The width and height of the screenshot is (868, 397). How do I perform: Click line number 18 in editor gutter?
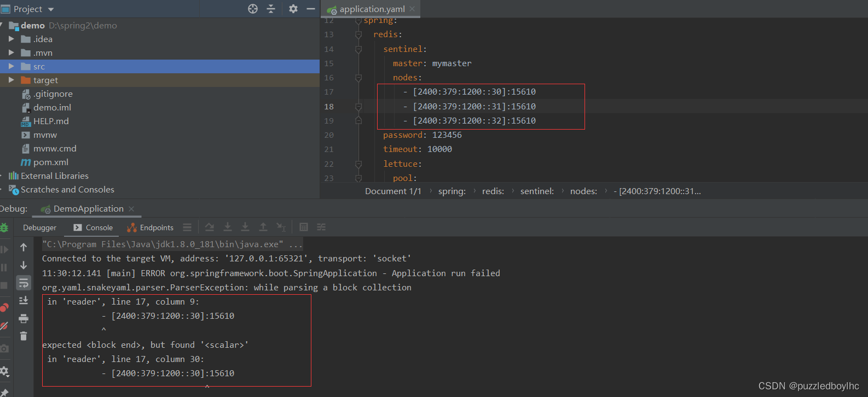pyautogui.click(x=328, y=106)
